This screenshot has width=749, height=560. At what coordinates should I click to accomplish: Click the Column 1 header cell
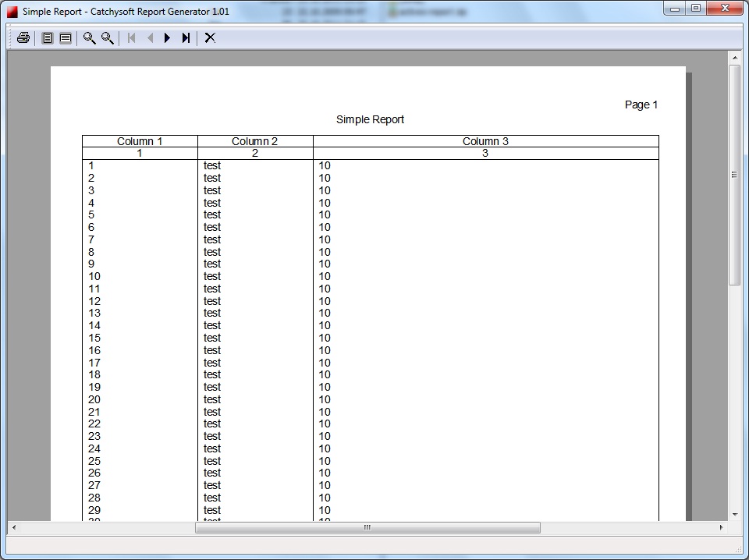pyautogui.click(x=139, y=141)
